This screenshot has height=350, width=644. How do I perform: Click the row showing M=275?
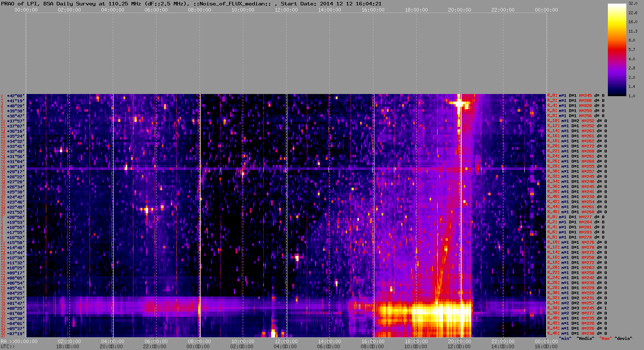click(577, 253)
